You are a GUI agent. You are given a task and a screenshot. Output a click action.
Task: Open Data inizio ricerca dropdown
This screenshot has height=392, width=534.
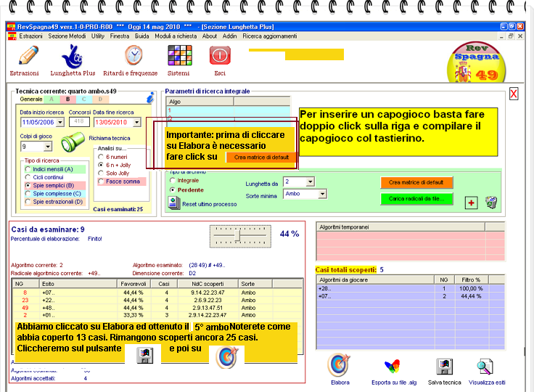coord(60,122)
